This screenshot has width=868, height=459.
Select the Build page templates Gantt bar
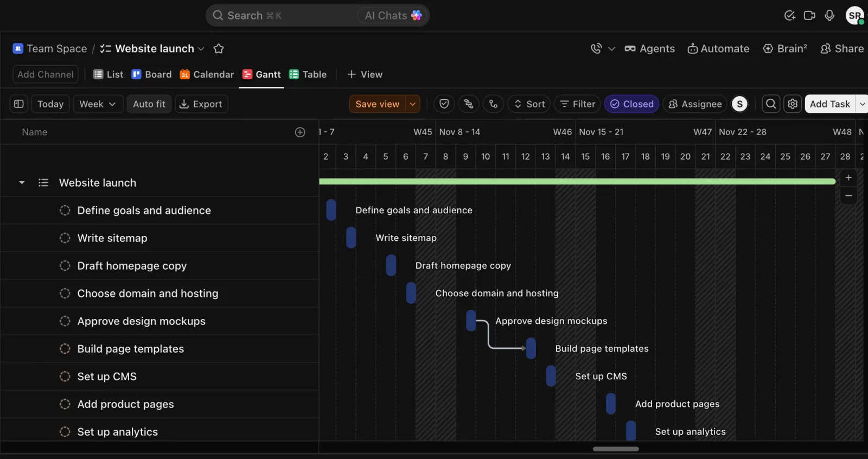pos(531,348)
